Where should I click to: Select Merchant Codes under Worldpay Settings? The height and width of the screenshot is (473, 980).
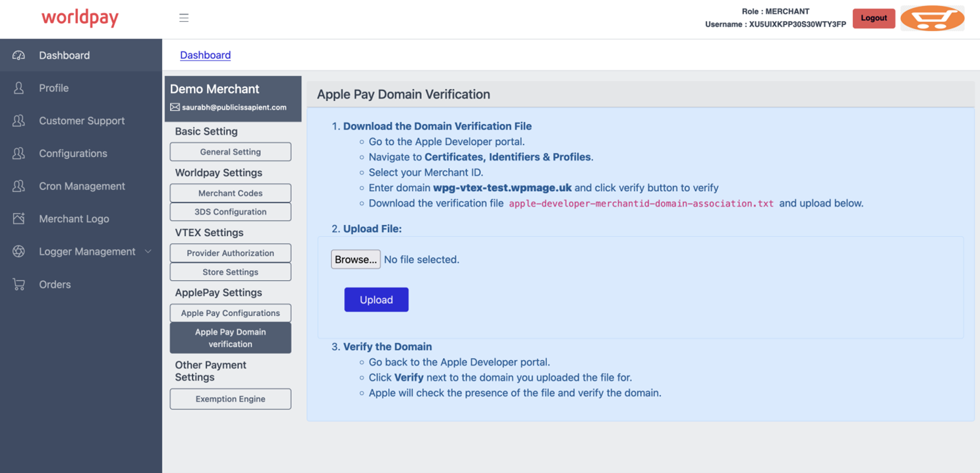coord(230,193)
